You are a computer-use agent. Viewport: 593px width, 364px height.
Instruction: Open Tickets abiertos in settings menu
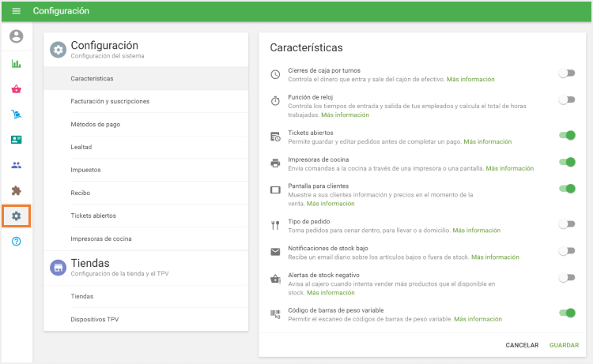click(x=146, y=216)
